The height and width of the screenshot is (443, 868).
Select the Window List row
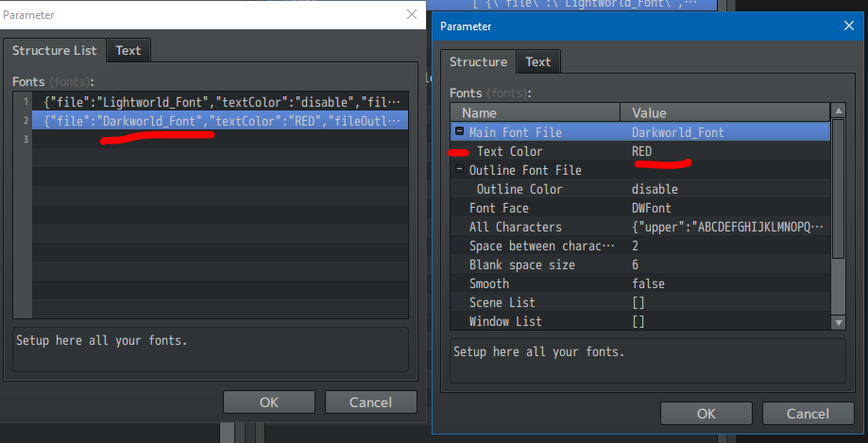point(640,321)
